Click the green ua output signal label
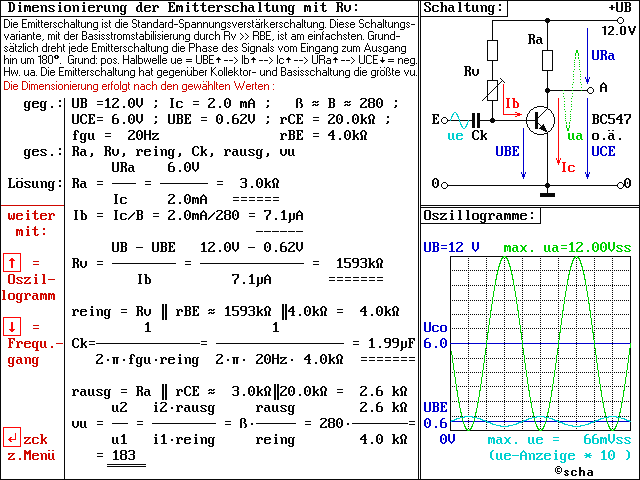The height and width of the screenshot is (480, 640). click(x=575, y=136)
